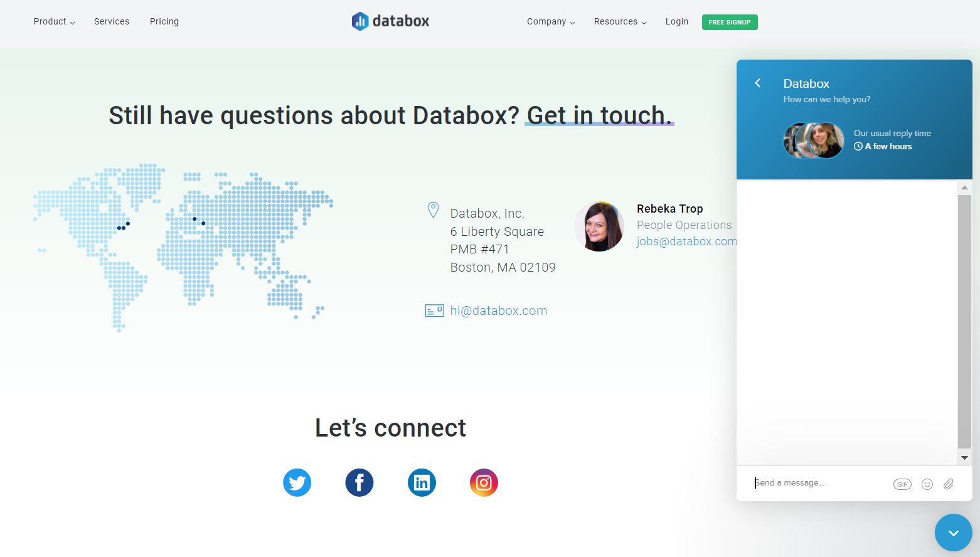980x557 pixels.
Task: Click the People Operations text
Action: click(x=684, y=225)
